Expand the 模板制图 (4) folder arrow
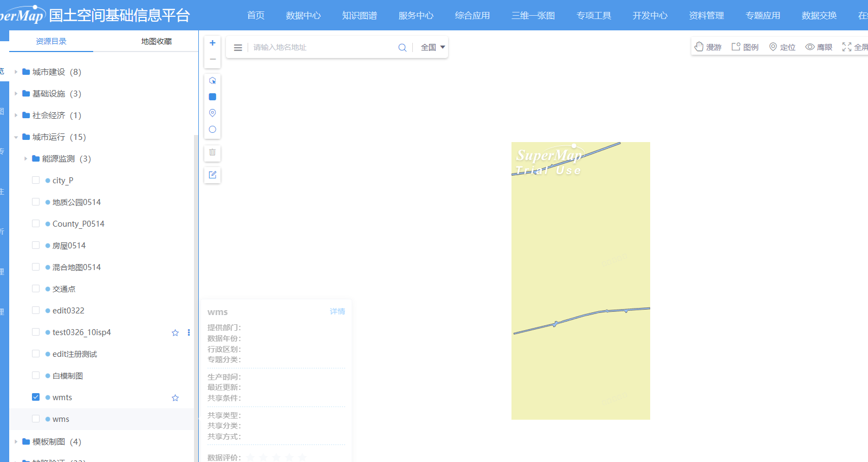Image resolution: width=868 pixels, height=462 pixels. 16,441
